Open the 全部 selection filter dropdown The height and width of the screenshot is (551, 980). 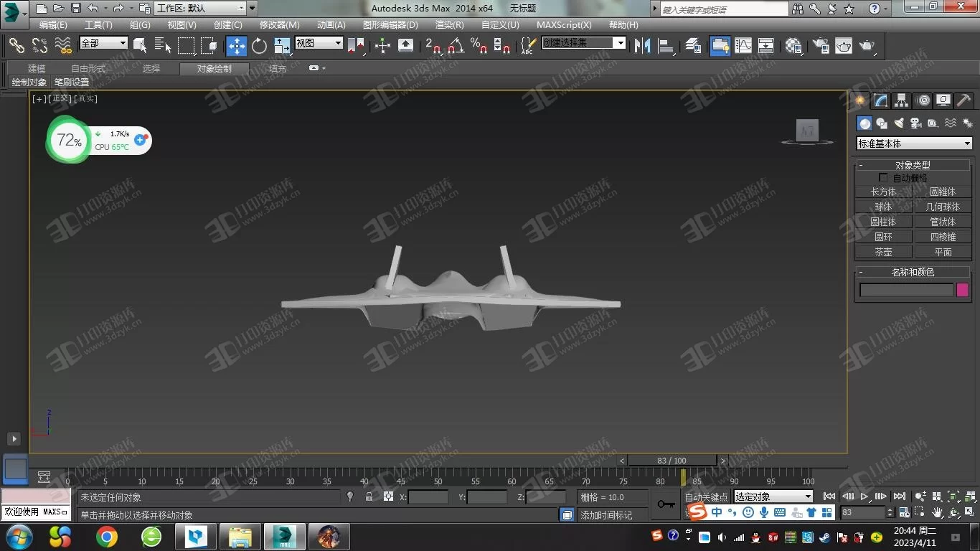tap(103, 43)
